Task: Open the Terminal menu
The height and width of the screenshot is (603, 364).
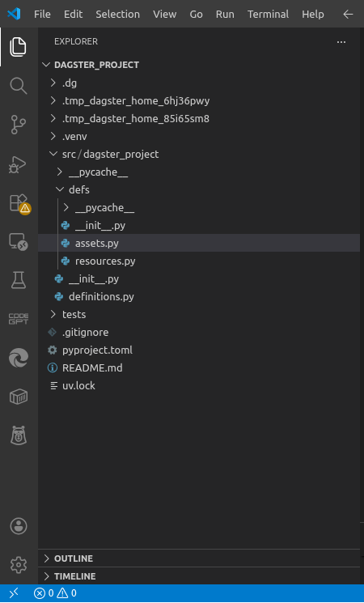Action: (x=268, y=15)
